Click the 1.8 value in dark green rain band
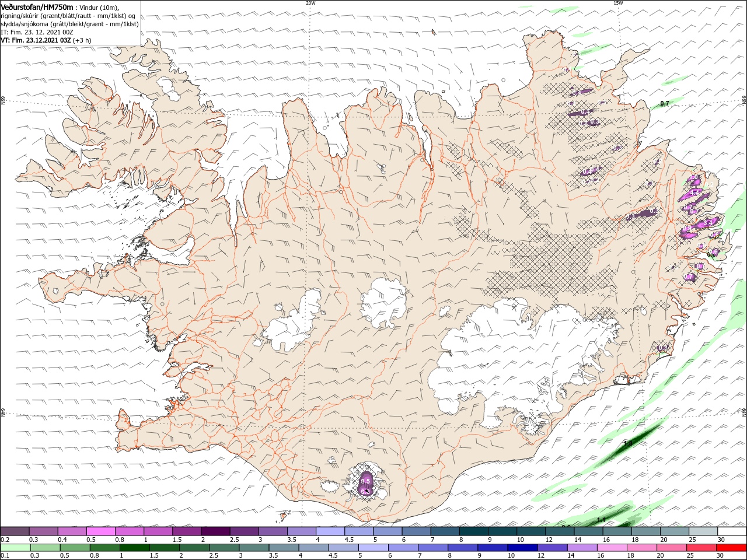This screenshot has width=747, height=560. pyautogui.click(x=628, y=444)
